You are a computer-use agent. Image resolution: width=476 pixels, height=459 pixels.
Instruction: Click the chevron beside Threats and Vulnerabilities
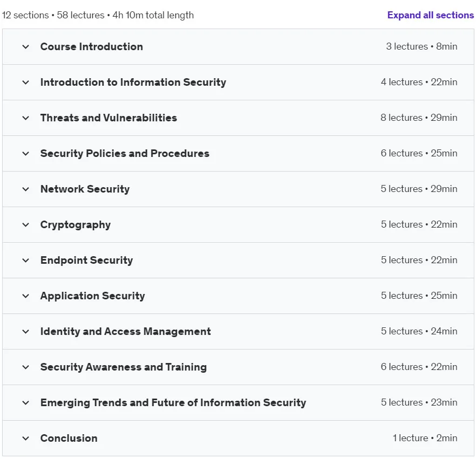coord(26,118)
